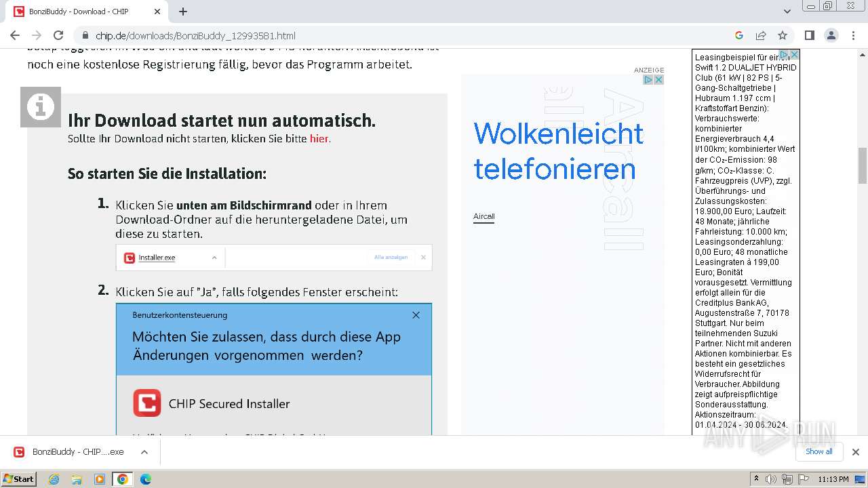Screen dimensions: 868x488
Task: Click the AdChoices icon on Suzuki leasing ad
Action: 784,54
